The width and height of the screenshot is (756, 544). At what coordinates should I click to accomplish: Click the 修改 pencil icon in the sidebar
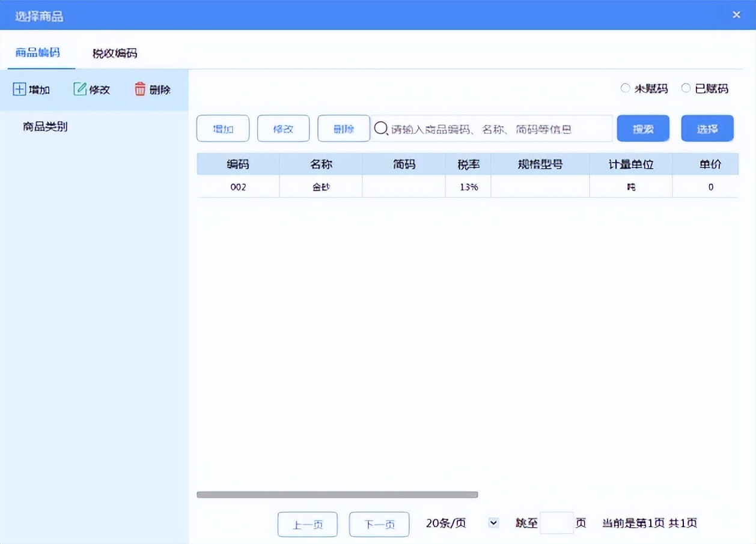pyautogui.click(x=80, y=89)
